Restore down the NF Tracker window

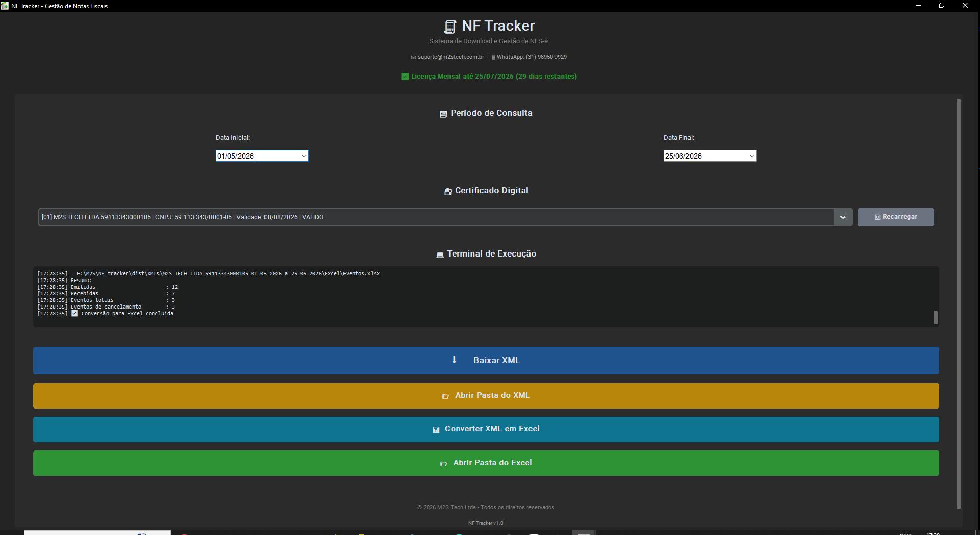point(942,6)
